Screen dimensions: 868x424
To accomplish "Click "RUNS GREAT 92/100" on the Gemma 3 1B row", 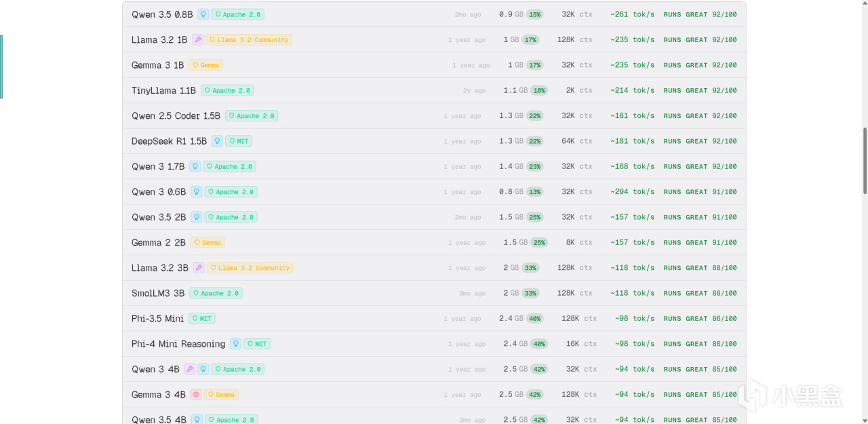I will [700, 65].
